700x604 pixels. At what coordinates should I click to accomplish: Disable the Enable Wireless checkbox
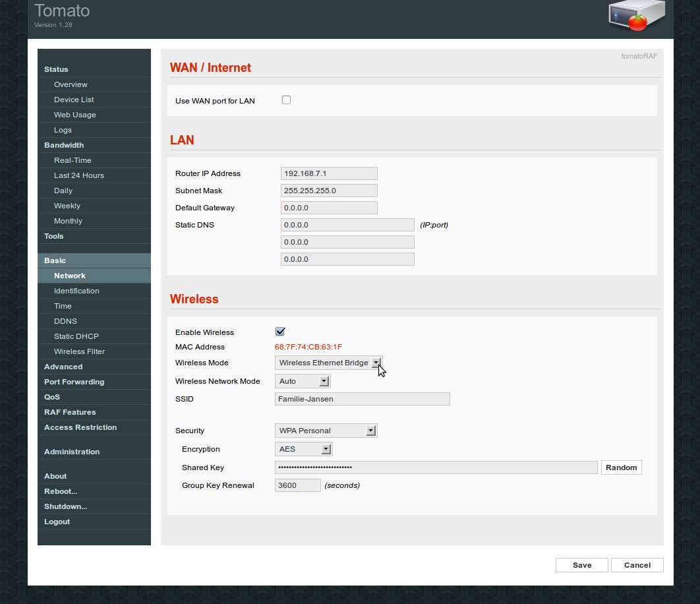pyautogui.click(x=280, y=331)
